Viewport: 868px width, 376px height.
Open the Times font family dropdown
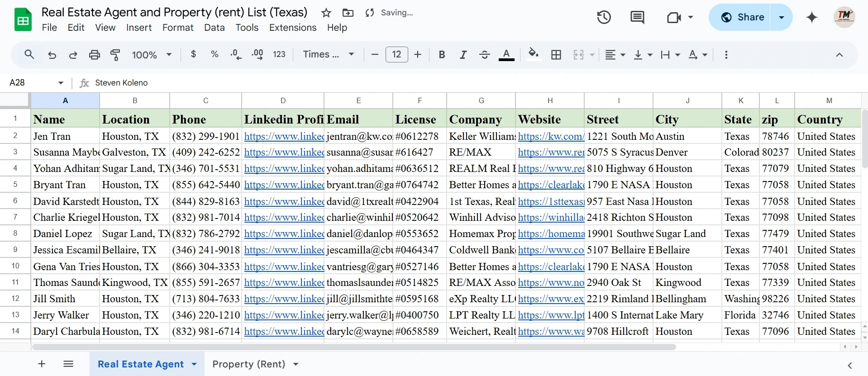click(x=328, y=55)
